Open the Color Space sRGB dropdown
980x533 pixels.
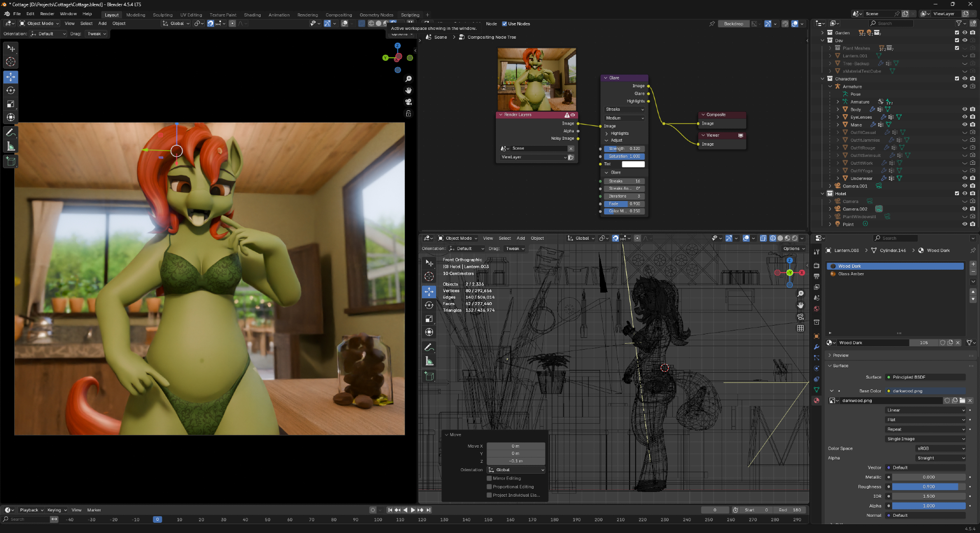point(940,449)
